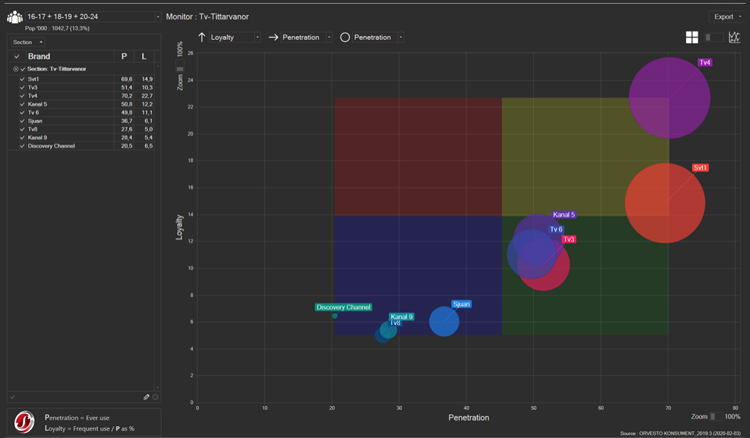Deselect Discovery Channel checkbox
This screenshot has height=438, width=750.
(22, 146)
